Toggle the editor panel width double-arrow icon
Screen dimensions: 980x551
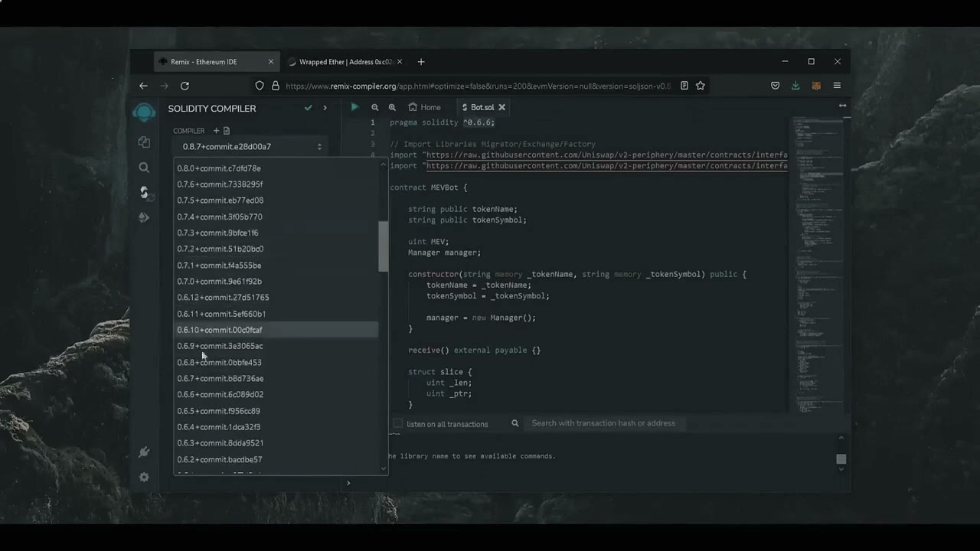[842, 106]
